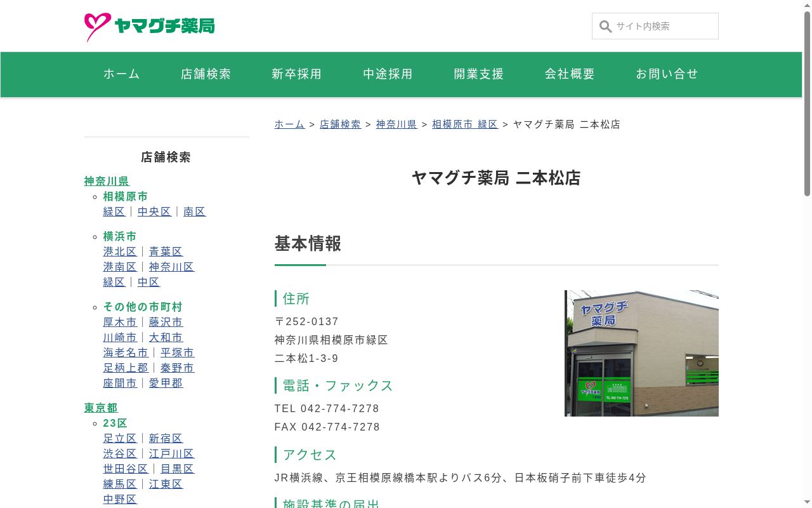The image size is (812, 508).
Task: Open the 足立区 sidebar link
Action: tap(120, 439)
